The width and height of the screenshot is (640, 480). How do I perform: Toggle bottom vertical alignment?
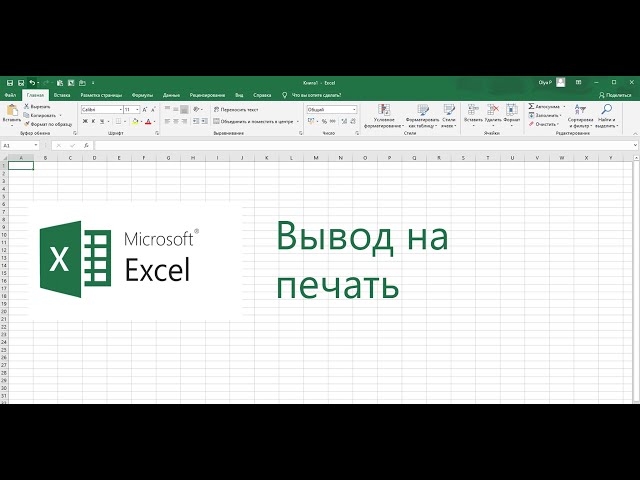click(184, 109)
